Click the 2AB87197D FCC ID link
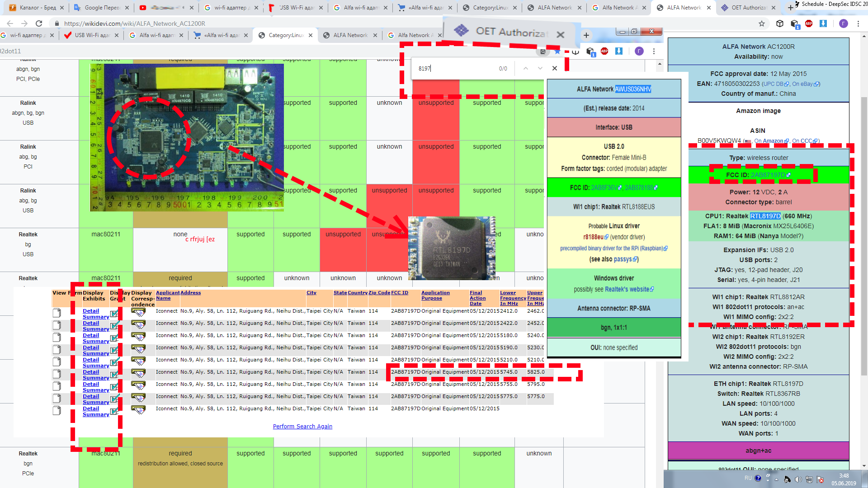868x488 pixels. coord(768,175)
